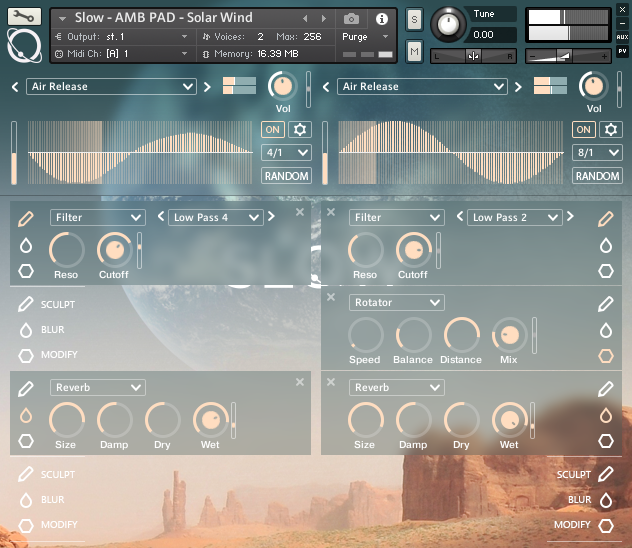Solo the instrument with S button
Image resolution: width=632 pixels, height=548 pixels.
tap(414, 19)
